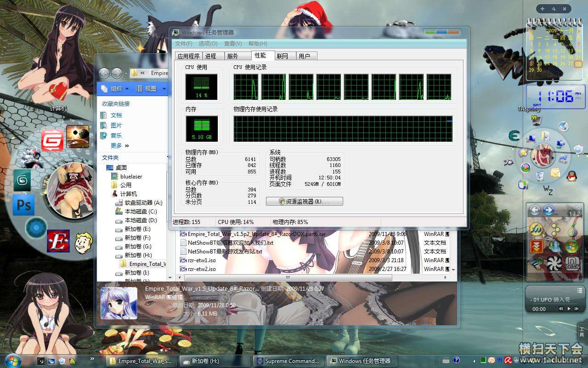
Task: Open the 视图 dropdown in Explorer toolbar
Action: pos(150,89)
